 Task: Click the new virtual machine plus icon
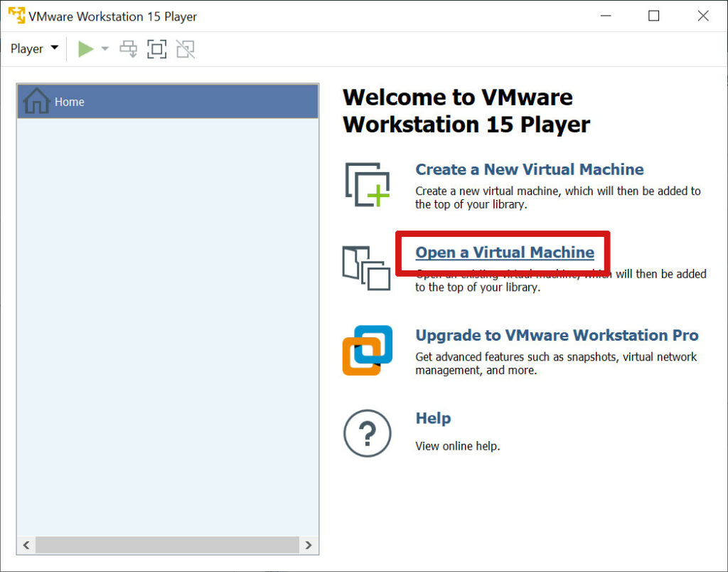(x=368, y=184)
